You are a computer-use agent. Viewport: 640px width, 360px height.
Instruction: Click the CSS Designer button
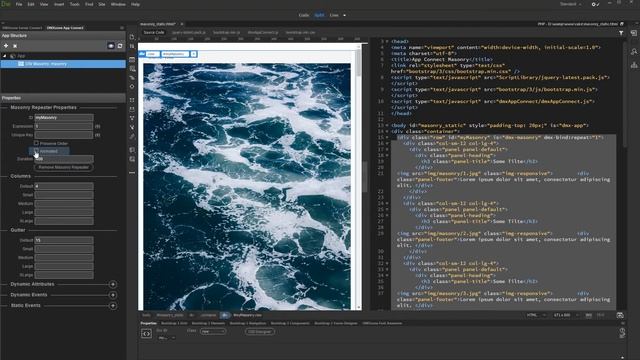[260, 331]
